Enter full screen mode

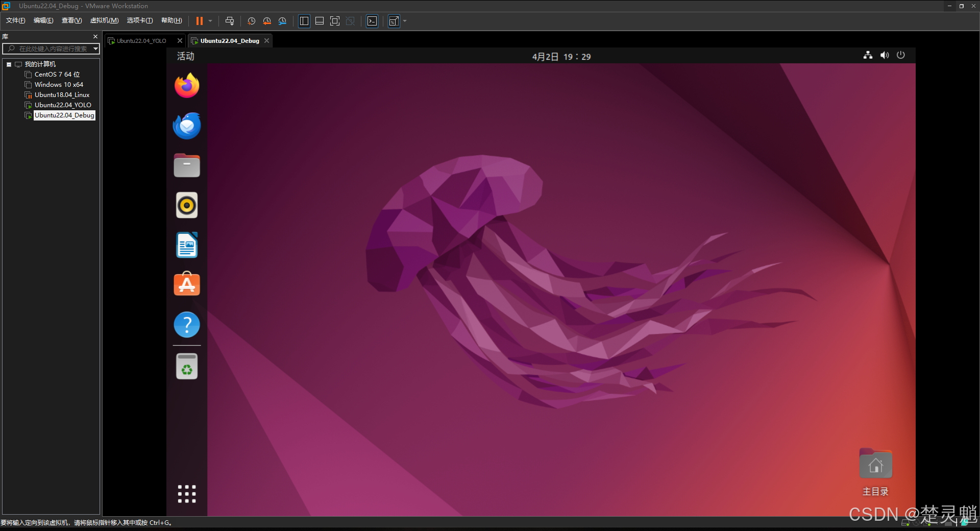pos(335,21)
